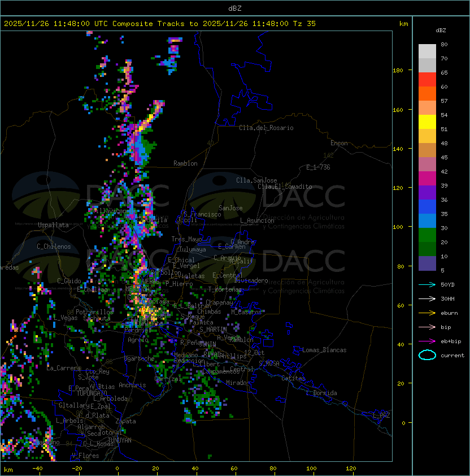The height and width of the screenshot is (476, 470).
Task: Click the 'L_Dormida' map label
Action: pyautogui.click(x=321, y=393)
